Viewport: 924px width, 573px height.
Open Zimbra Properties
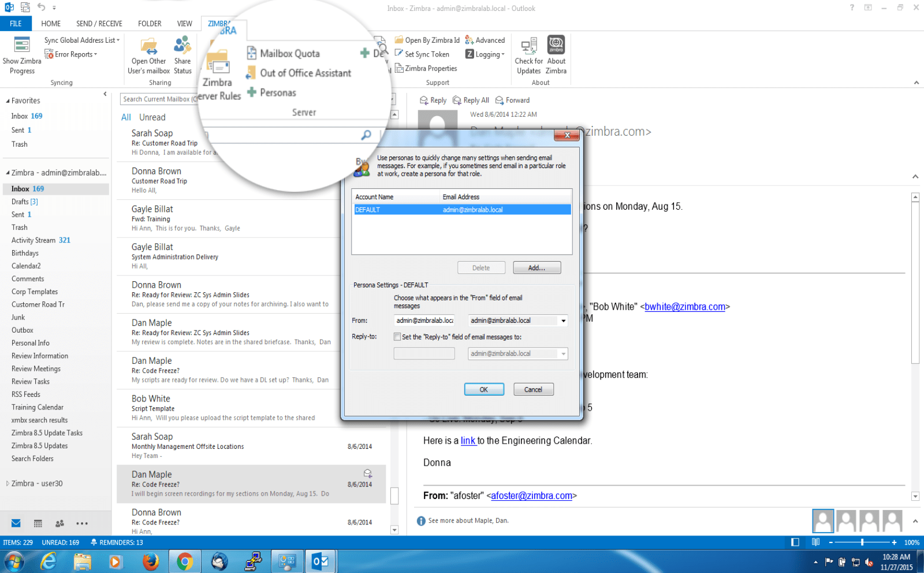[x=426, y=68]
